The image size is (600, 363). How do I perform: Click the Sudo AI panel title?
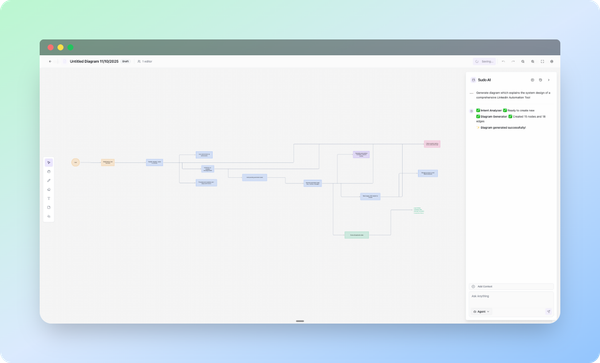(484, 80)
